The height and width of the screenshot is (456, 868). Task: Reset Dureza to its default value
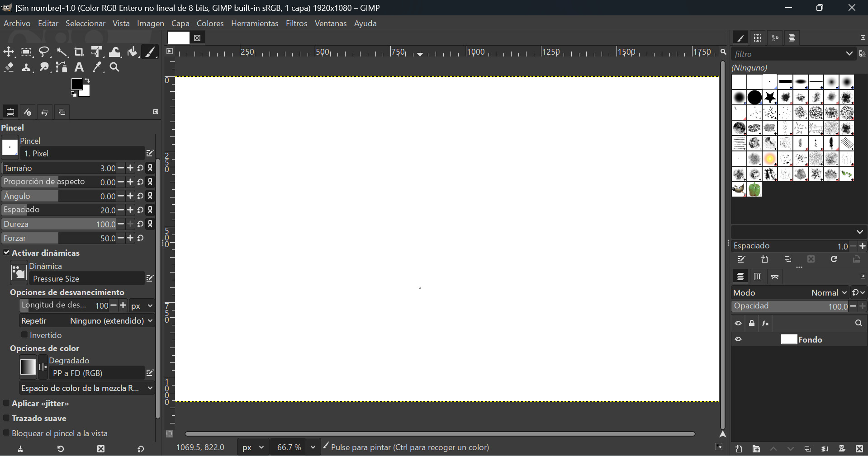tap(140, 224)
